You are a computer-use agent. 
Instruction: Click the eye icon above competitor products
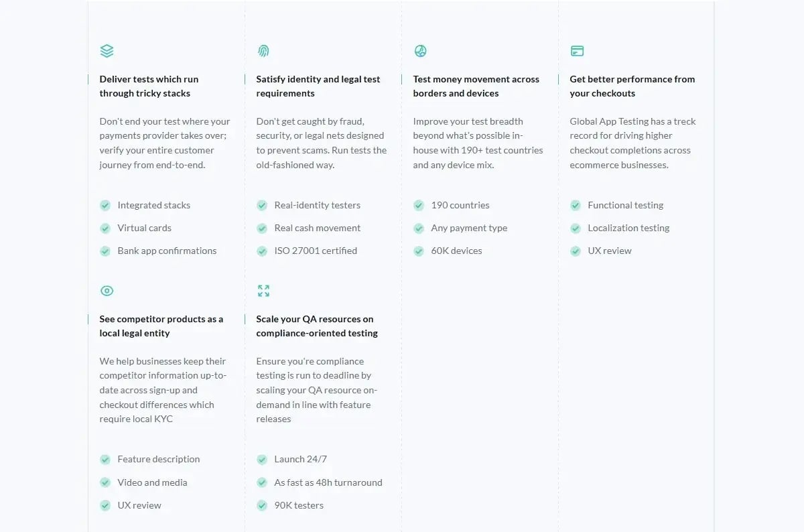[107, 291]
